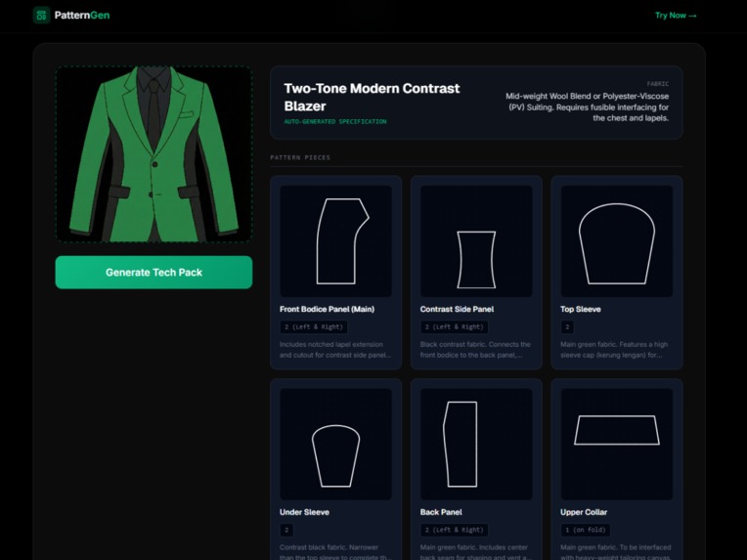The height and width of the screenshot is (560, 747).
Task: Open the Try Now link
Action: pyautogui.click(x=676, y=16)
